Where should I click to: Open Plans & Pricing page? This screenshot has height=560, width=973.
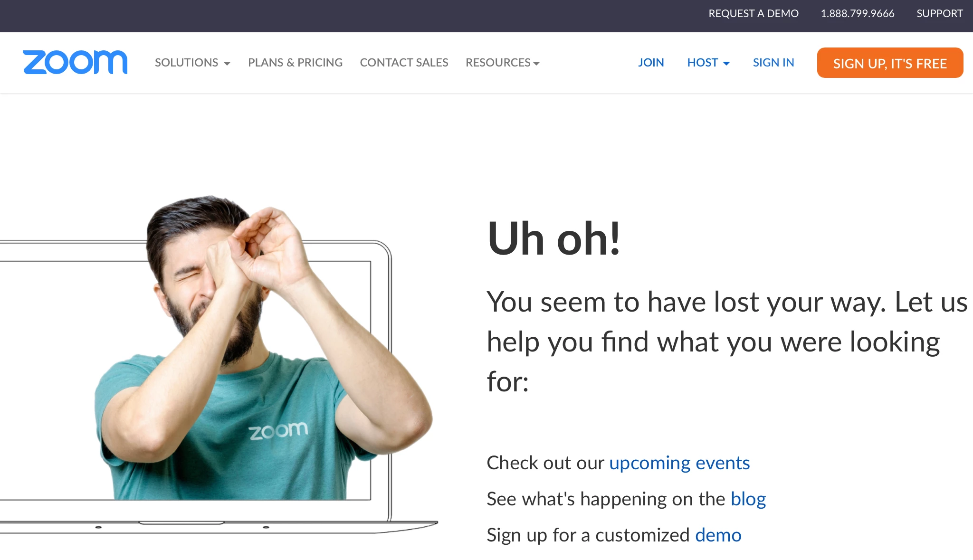coord(295,62)
